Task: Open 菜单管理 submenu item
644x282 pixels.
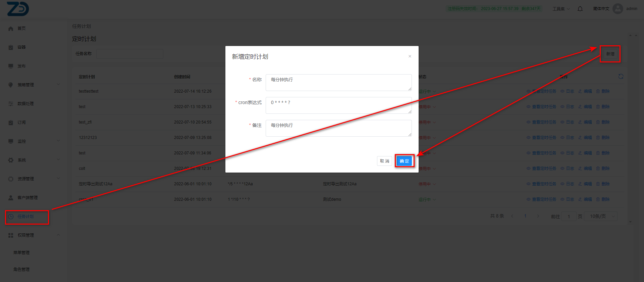Action: pyautogui.click(x=21, y=253)
